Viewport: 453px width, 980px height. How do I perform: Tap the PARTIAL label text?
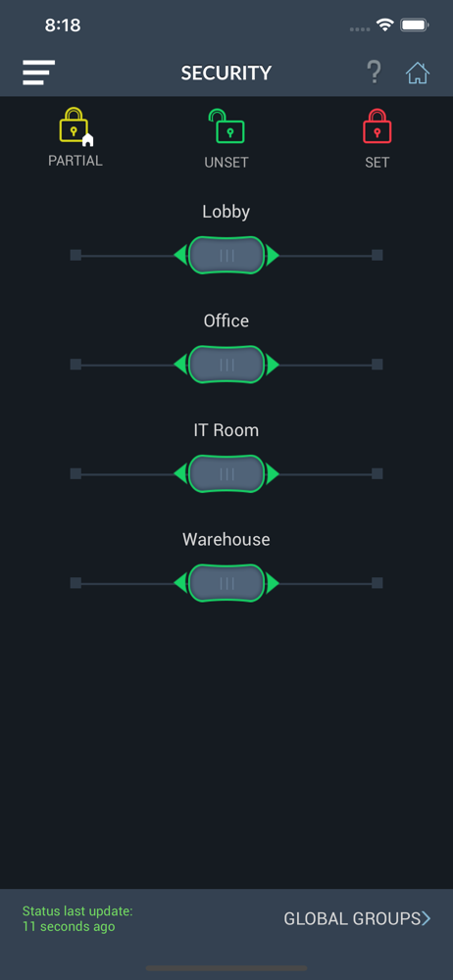(75, 161)
